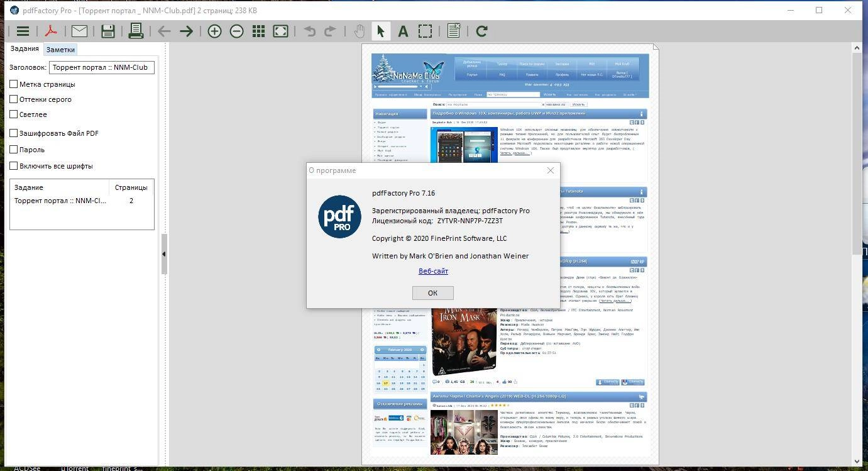This screenshot has height=471, width=868.
Task: Click scrollbar down arrow in preview
Action: click(856, 462)
